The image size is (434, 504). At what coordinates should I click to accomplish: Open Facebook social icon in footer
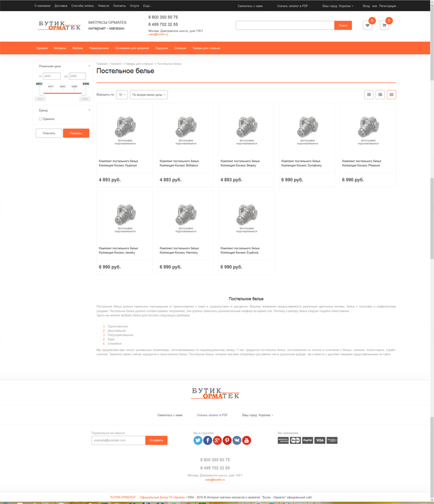(208, 440)
